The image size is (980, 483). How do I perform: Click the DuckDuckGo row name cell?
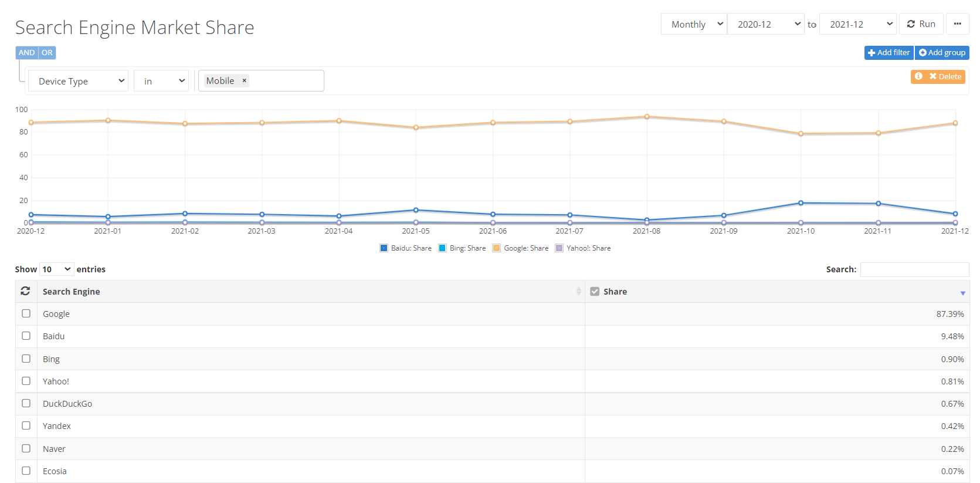coord(311,404)
